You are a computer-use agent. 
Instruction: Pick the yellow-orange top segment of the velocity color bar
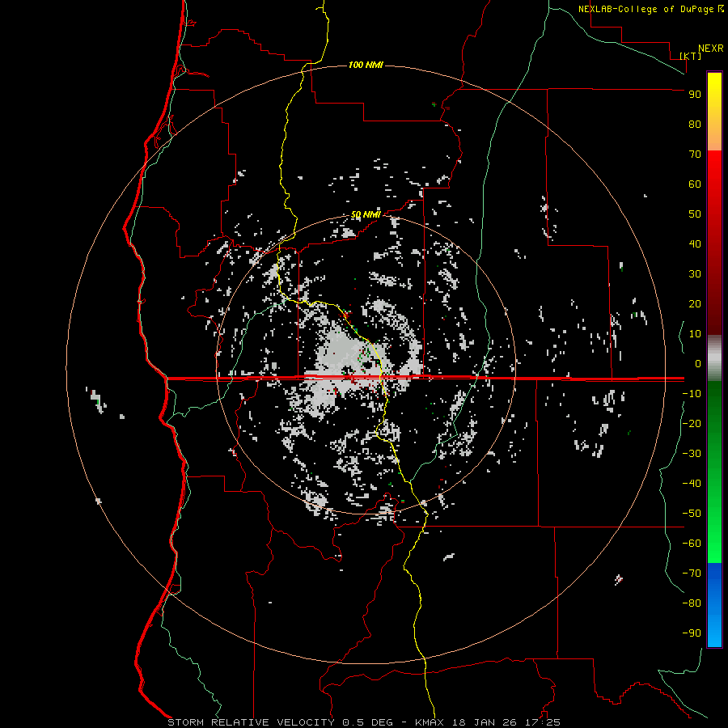714,112
